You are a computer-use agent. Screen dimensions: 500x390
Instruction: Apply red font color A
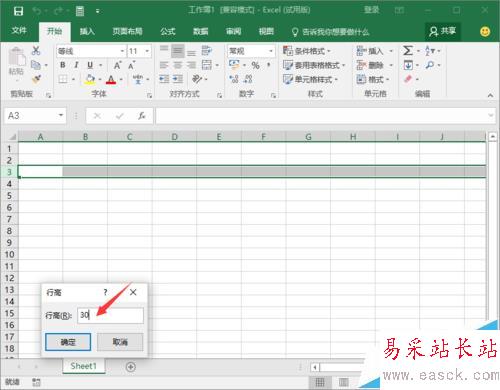111,79
